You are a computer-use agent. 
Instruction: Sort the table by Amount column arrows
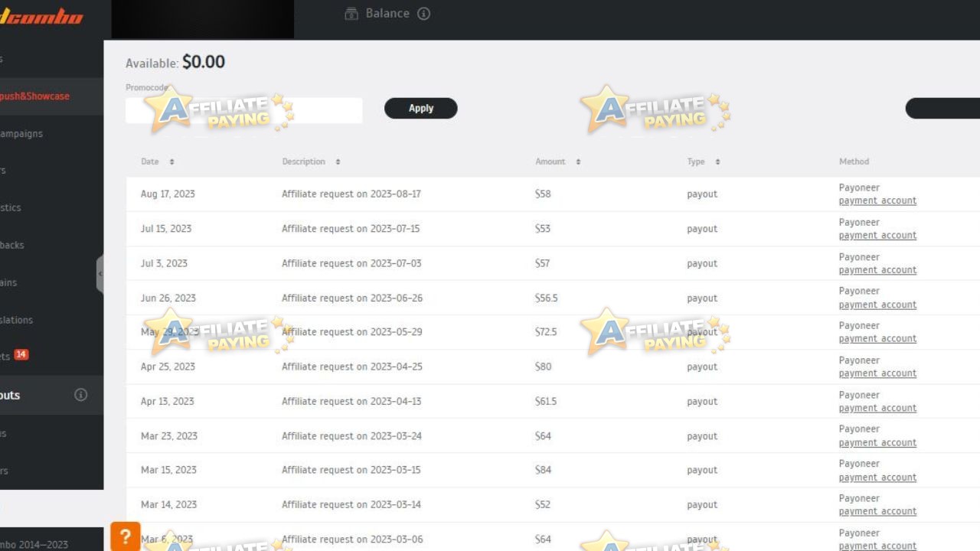pos(578,162)
